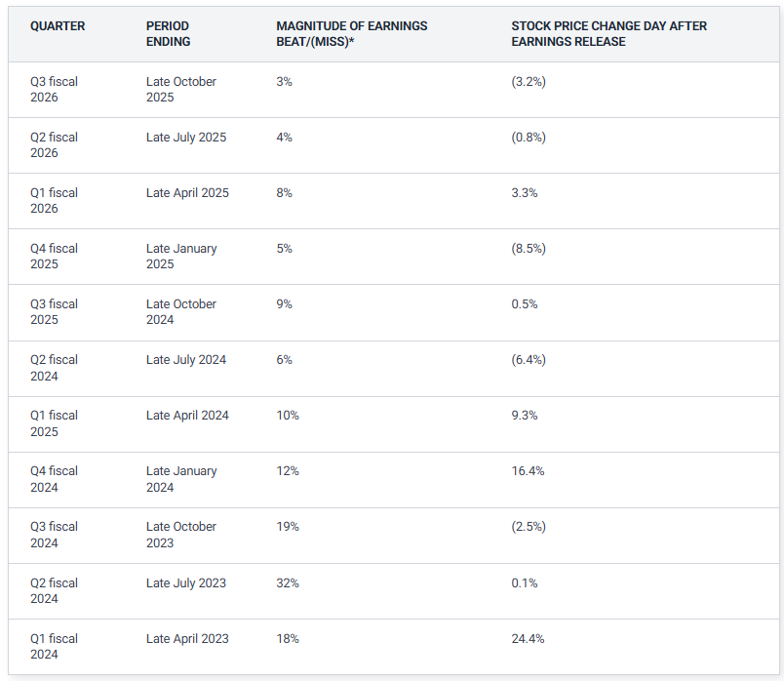Select the Late April 2023 cell

click(x=187, y=639)
